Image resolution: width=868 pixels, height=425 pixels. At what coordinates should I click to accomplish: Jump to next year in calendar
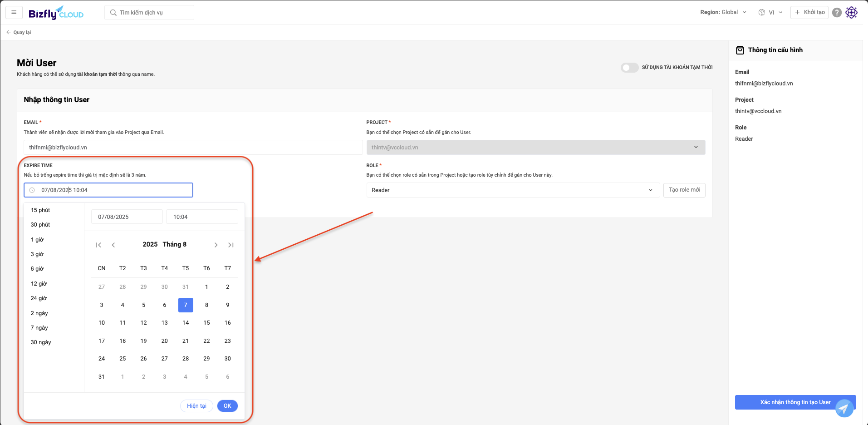click(x=231, y=245)
